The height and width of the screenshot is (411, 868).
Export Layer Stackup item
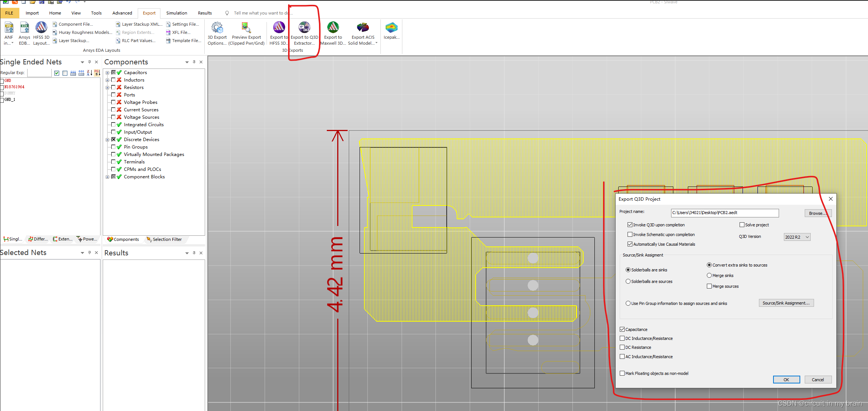[71, 41]
